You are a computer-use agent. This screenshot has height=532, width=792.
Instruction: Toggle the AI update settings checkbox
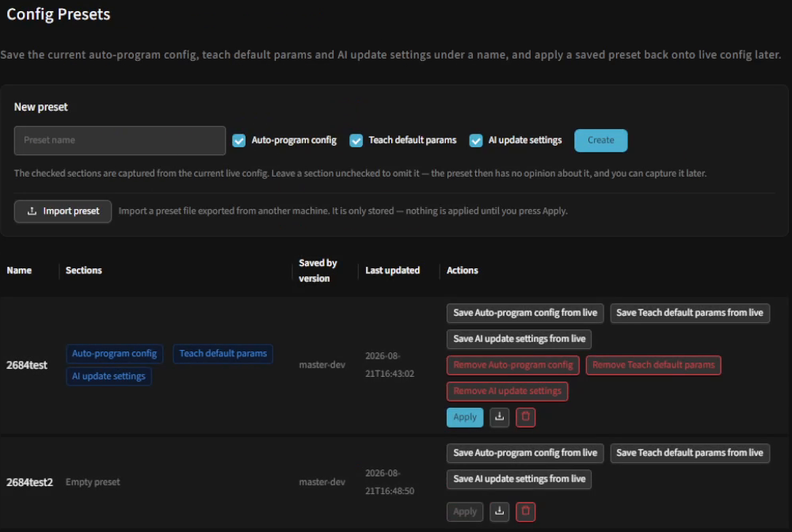point(476,140)
